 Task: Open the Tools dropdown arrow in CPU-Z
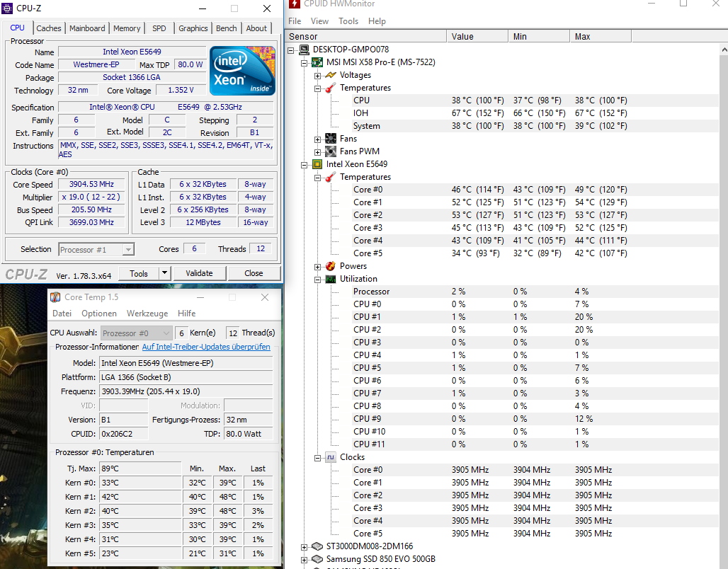pyautogui.click(x=165, y=273)
